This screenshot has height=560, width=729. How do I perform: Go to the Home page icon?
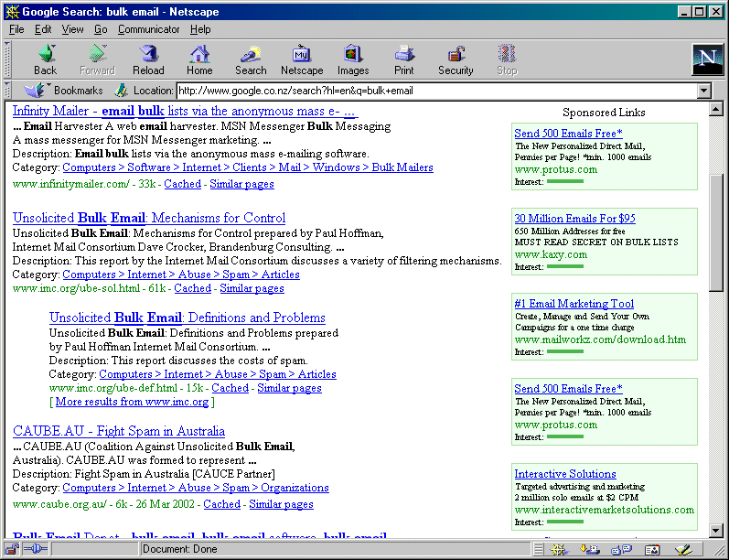(199, 59)
